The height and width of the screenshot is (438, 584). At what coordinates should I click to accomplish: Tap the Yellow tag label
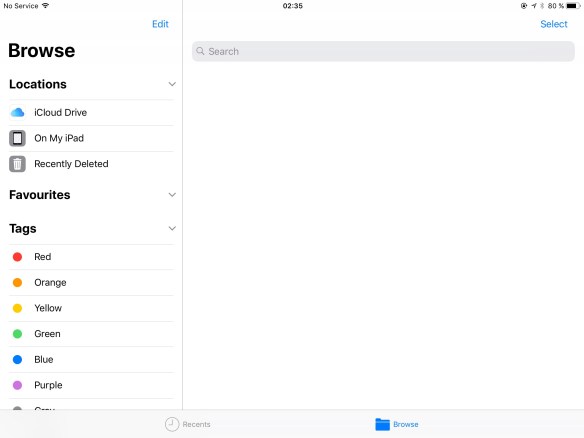coord(48,308)
